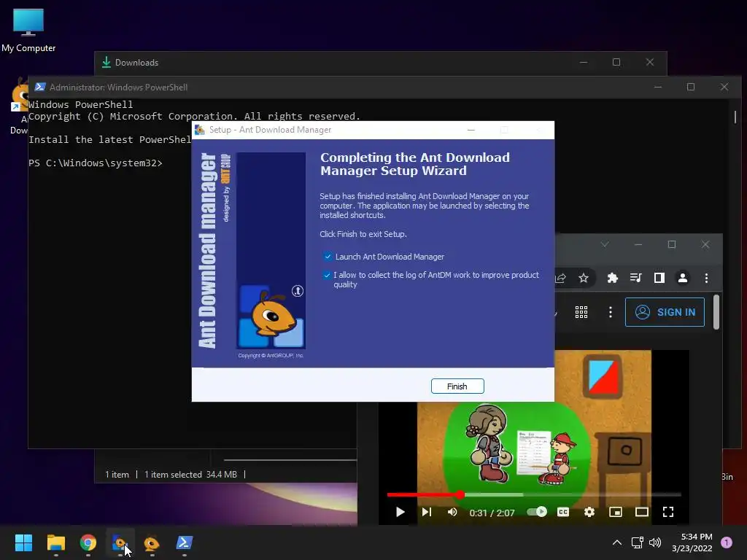Skip to next video in YouTube player
747x560 pixels.
[426, 512]
